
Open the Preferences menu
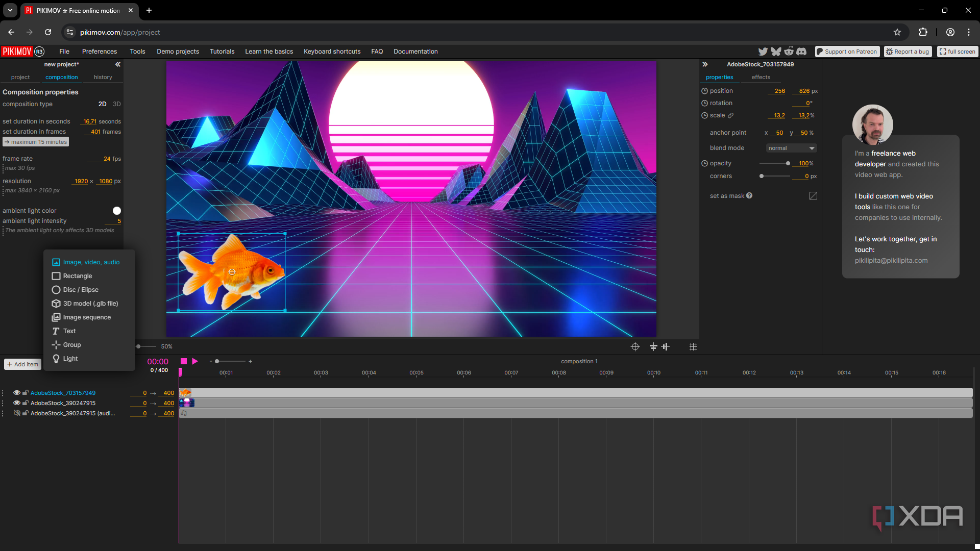(x=100, y=52)
